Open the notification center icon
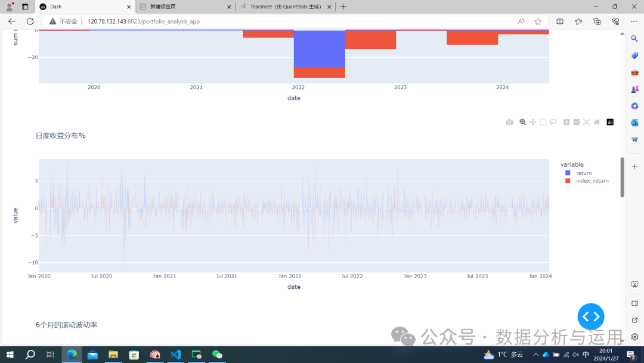 pyautogui.click(x=631, y=355)
